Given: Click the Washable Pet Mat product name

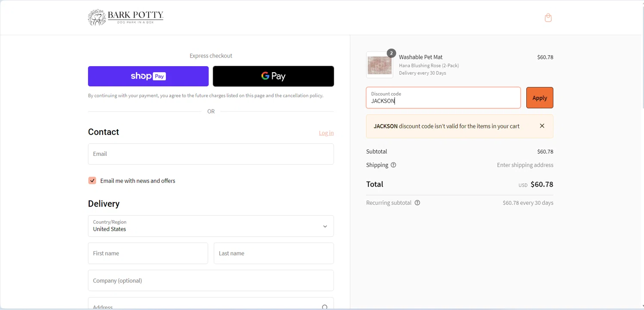Looking at the screenshot, I should [x=421, y=57].
